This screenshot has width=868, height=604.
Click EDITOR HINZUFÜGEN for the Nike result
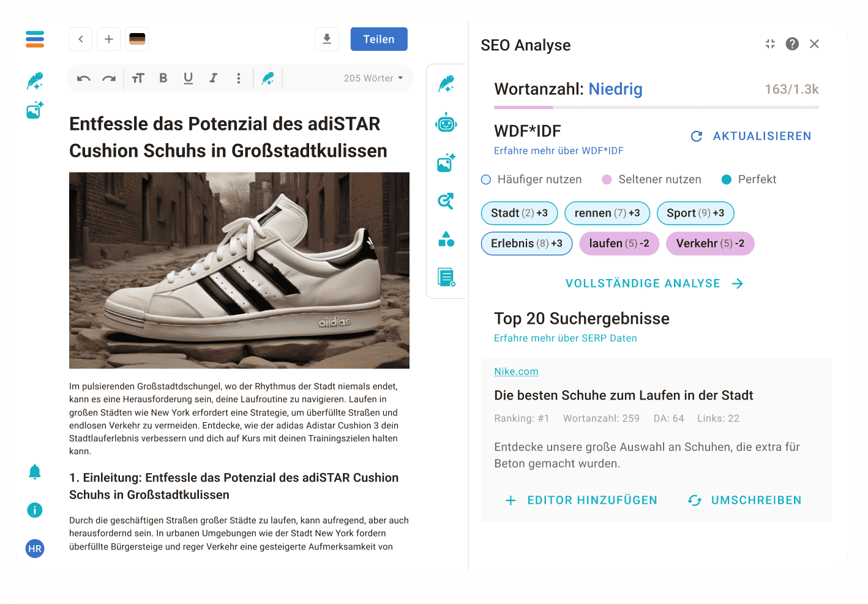(x=582, y=501)
